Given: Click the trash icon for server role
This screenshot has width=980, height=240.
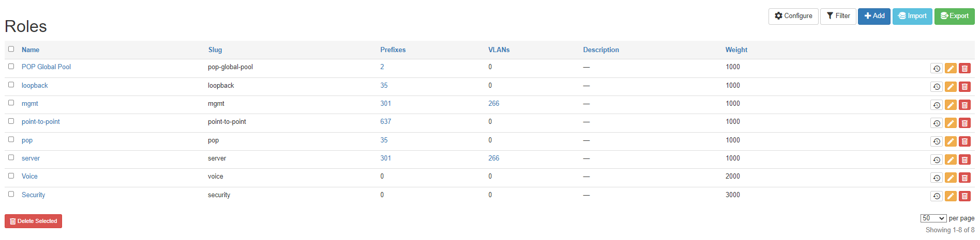Looking at the screenshot, I should point(964,160).
